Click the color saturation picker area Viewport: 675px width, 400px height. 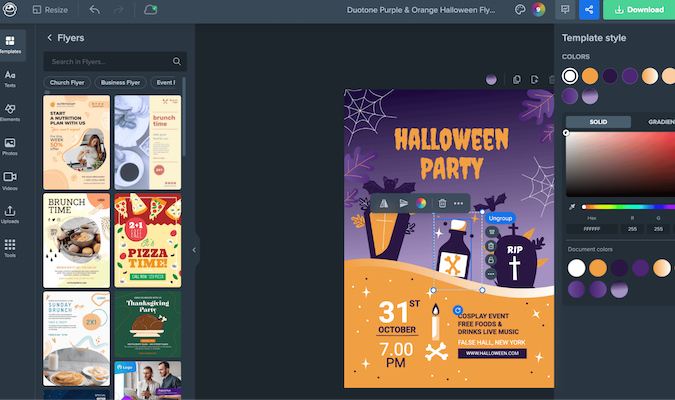coord(620,164)
